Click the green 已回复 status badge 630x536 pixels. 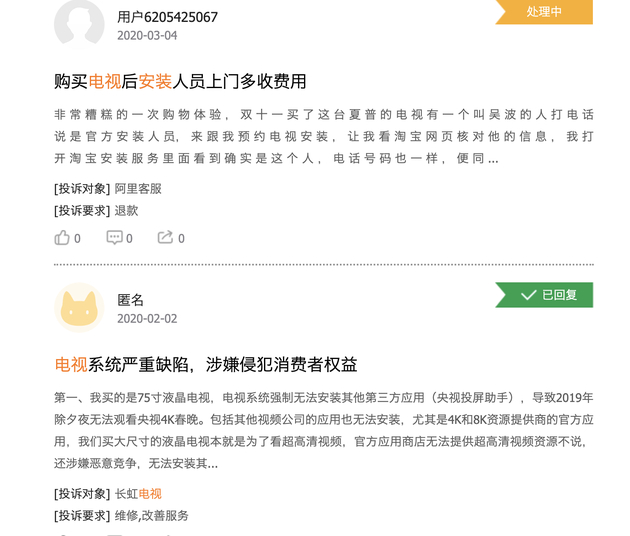click(544, 295)
